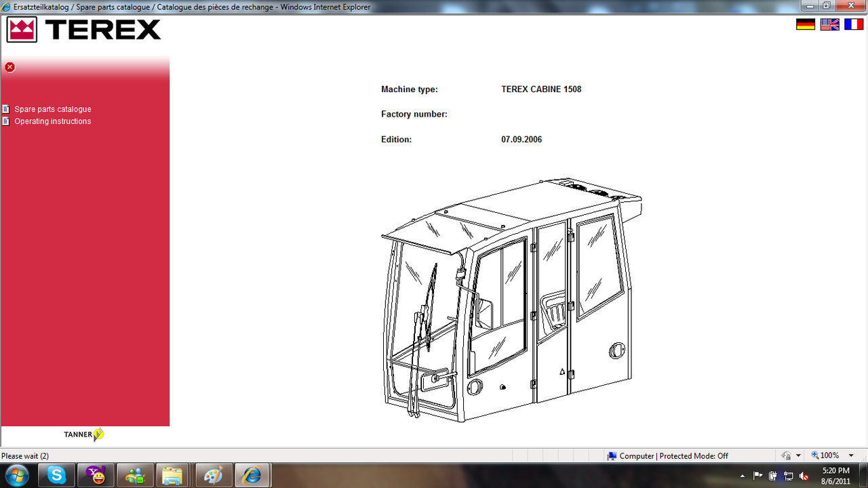Click the Machine type label

pyautogui.click(x=410, y=89)
